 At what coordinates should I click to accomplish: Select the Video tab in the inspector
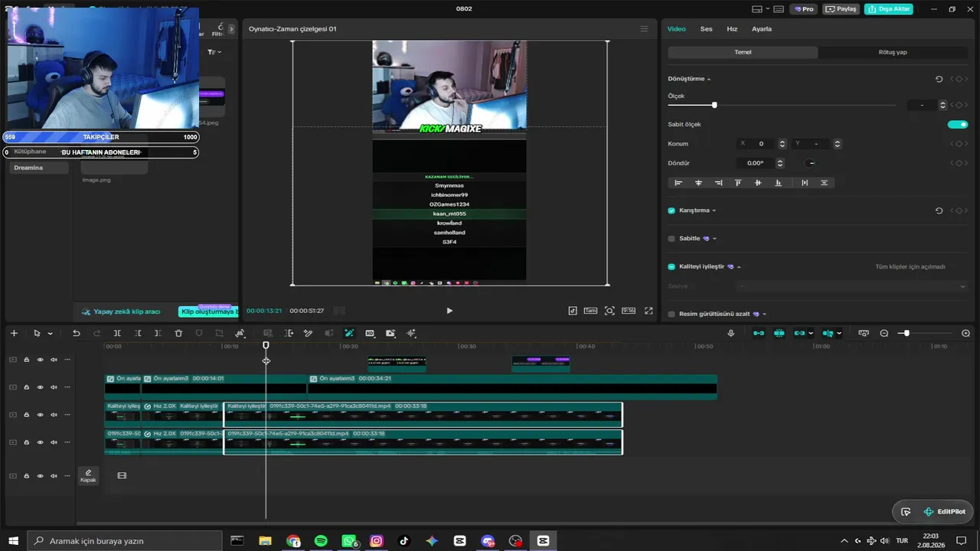click(x=676, y=29)
